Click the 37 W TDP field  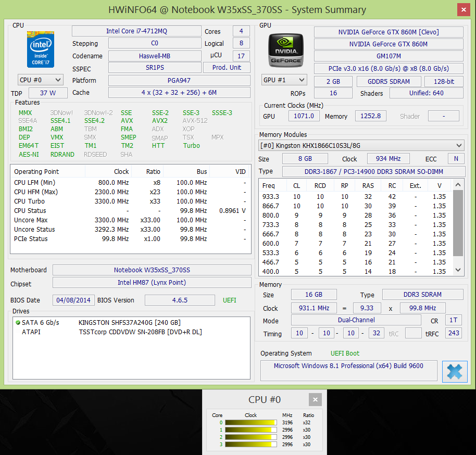pos(48,93)
